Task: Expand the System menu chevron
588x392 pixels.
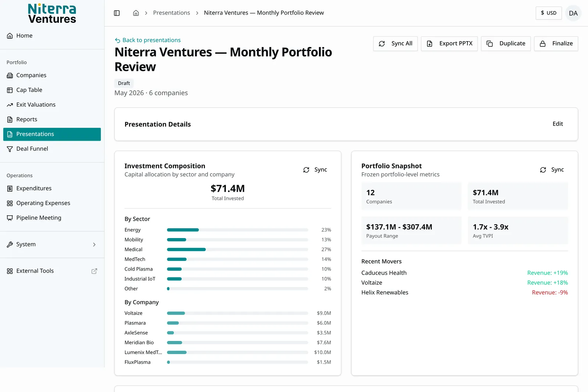Action: click(x=94, y=244)
